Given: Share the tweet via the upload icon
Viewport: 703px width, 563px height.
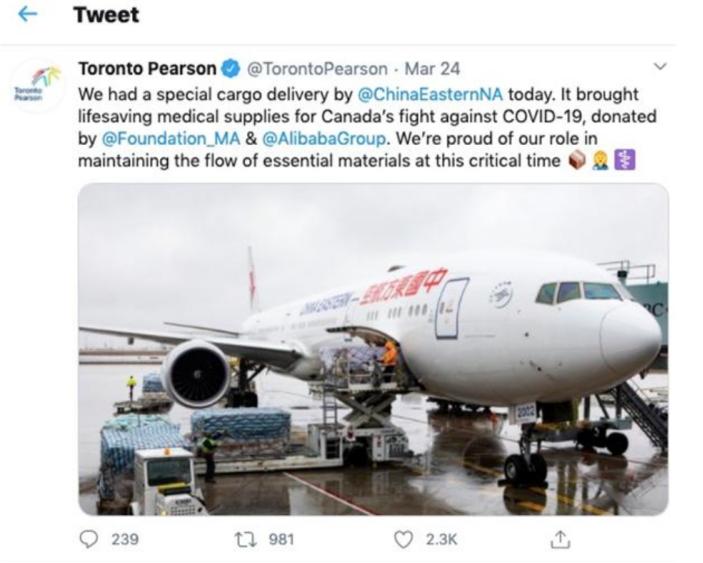Looking at the screenshot, I should coord(554,539).
